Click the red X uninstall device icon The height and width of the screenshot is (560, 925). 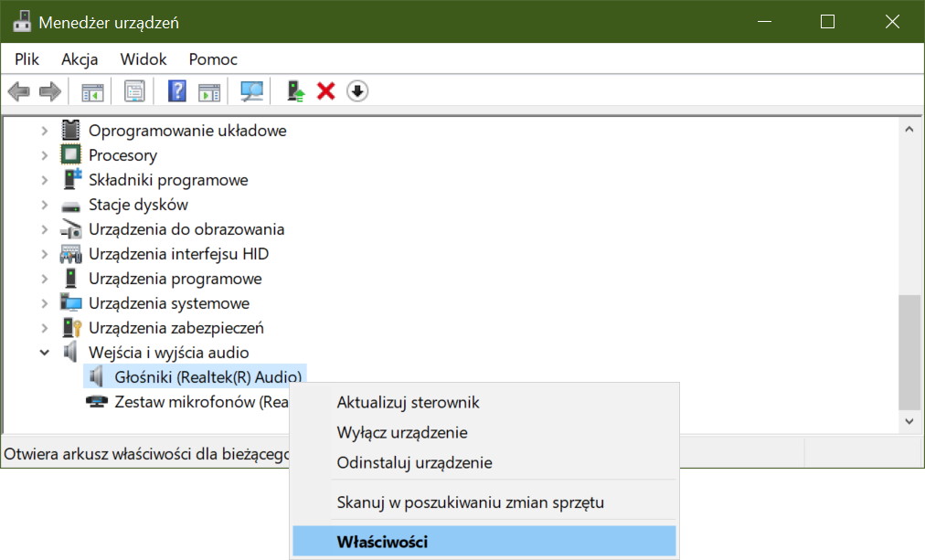[325, 91]
